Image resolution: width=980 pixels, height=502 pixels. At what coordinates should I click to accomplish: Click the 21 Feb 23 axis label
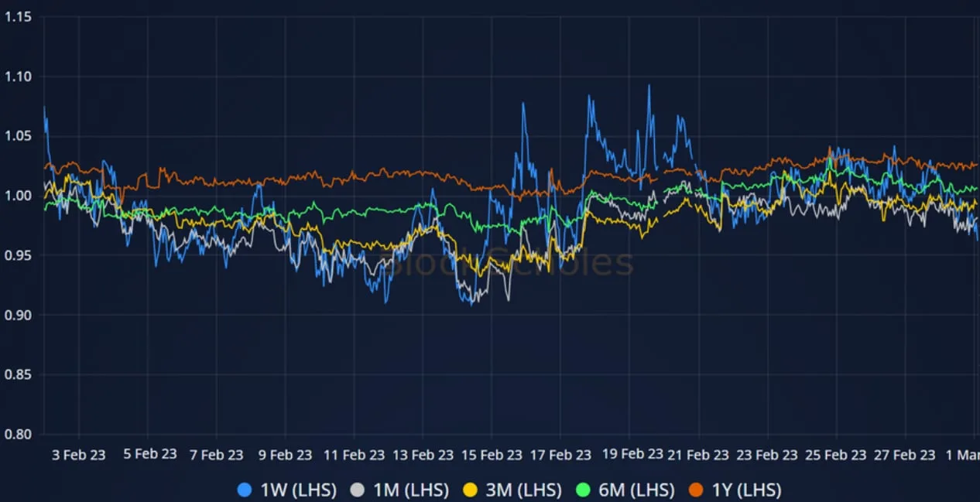697,455
